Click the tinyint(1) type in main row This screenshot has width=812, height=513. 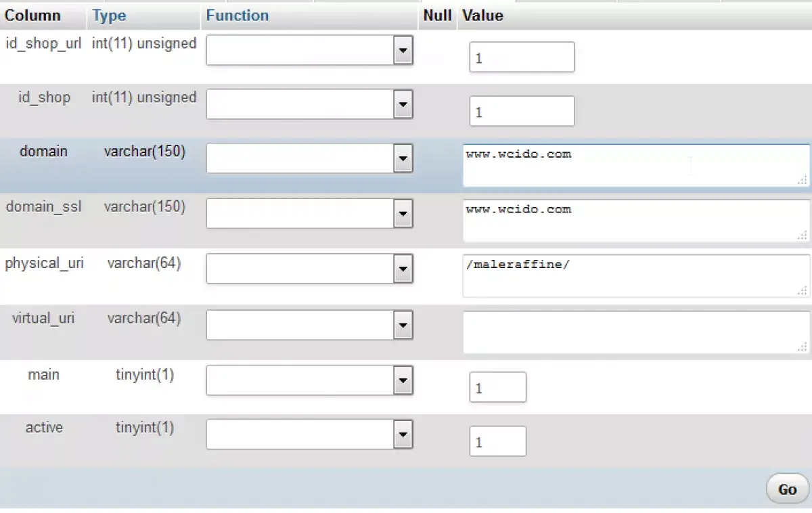pos(145,374)
